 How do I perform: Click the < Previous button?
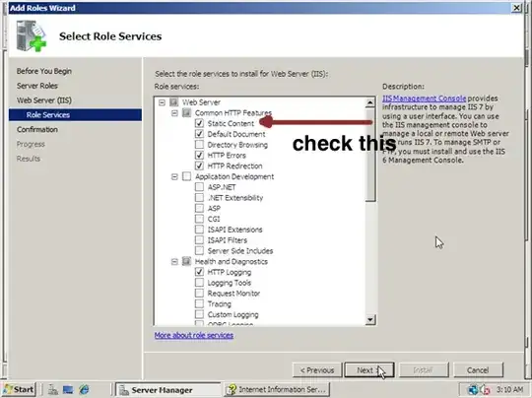tap(317, 369)
